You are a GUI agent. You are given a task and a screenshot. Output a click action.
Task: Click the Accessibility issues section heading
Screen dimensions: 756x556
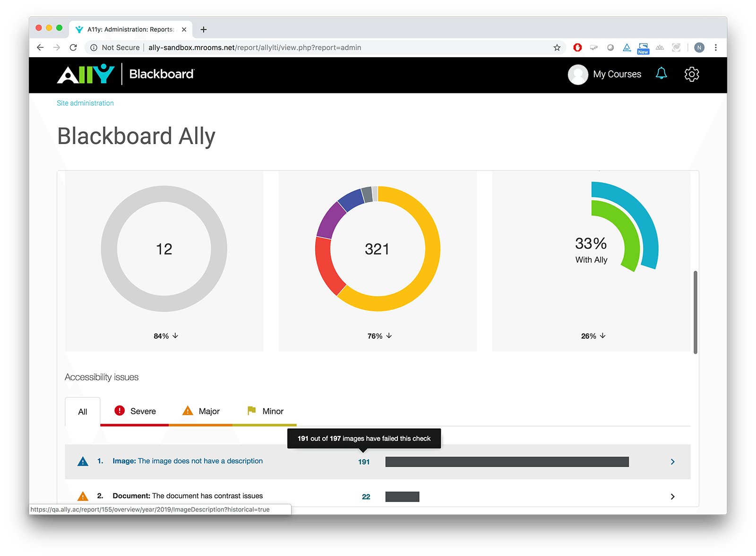pos(102,377)
